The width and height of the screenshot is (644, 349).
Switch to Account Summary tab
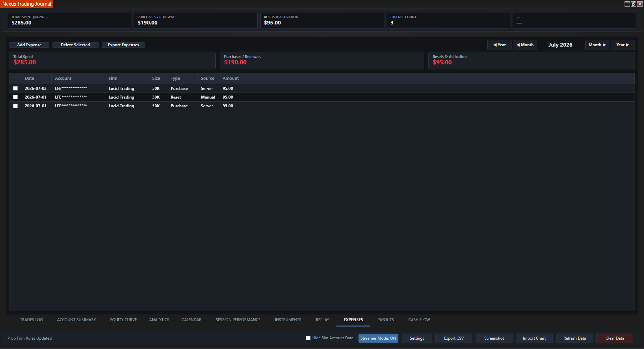coord(76,320)
